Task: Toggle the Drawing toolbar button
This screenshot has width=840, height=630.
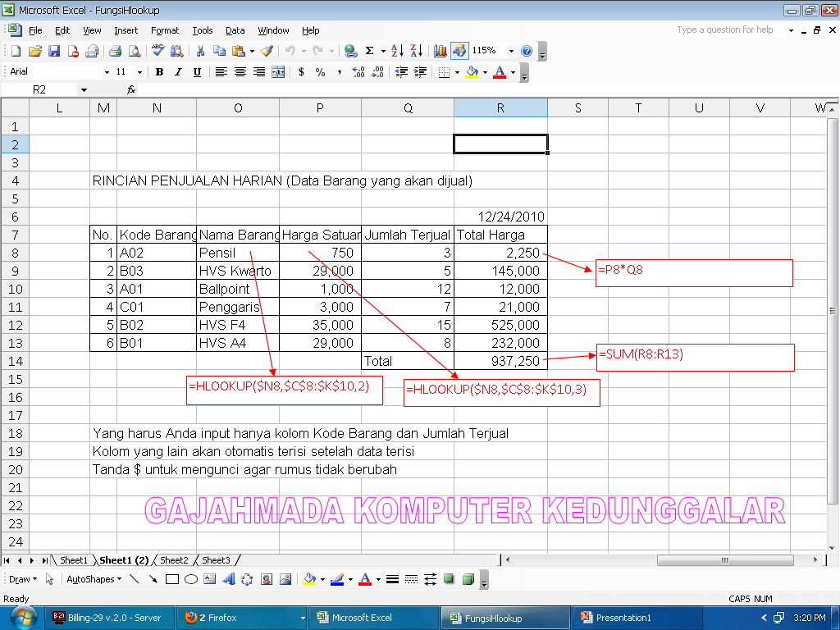Action: pyautogui.click(x=459, y=51)
